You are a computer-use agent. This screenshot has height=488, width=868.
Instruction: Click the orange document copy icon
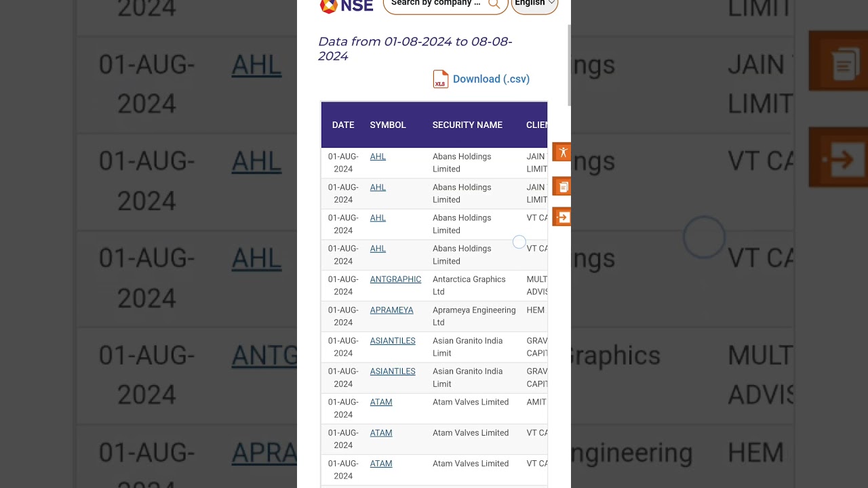click(x=562, y=186)
